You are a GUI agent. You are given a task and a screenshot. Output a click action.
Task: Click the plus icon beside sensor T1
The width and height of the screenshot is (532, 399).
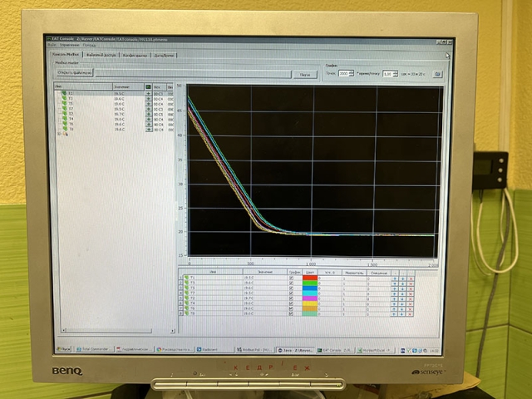149,94
